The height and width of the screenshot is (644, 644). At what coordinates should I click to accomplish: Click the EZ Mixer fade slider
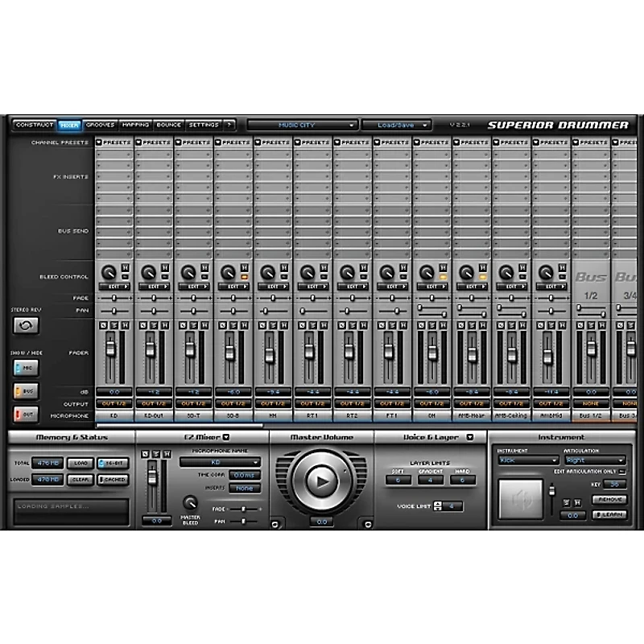[x=244, y=509]
